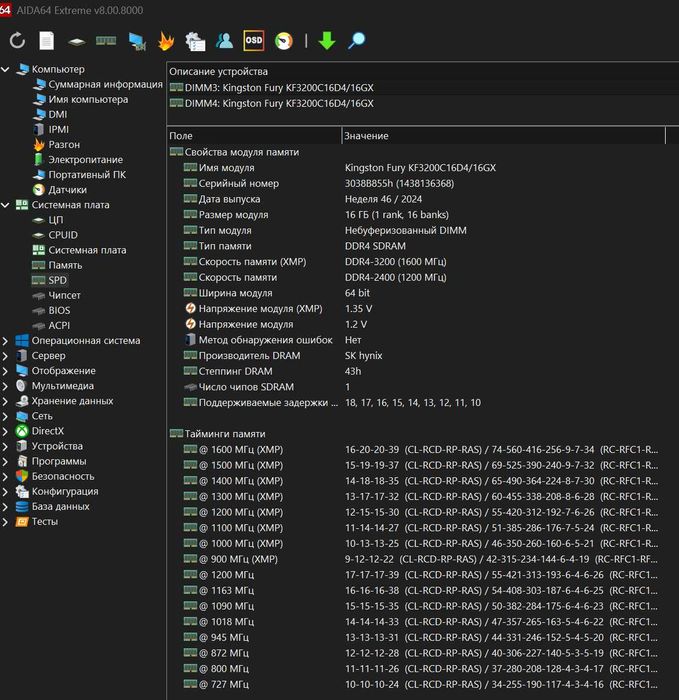Viewport: 679px width, 700px height.
Task: Expand the Программы node
Action: coord(5,461)
